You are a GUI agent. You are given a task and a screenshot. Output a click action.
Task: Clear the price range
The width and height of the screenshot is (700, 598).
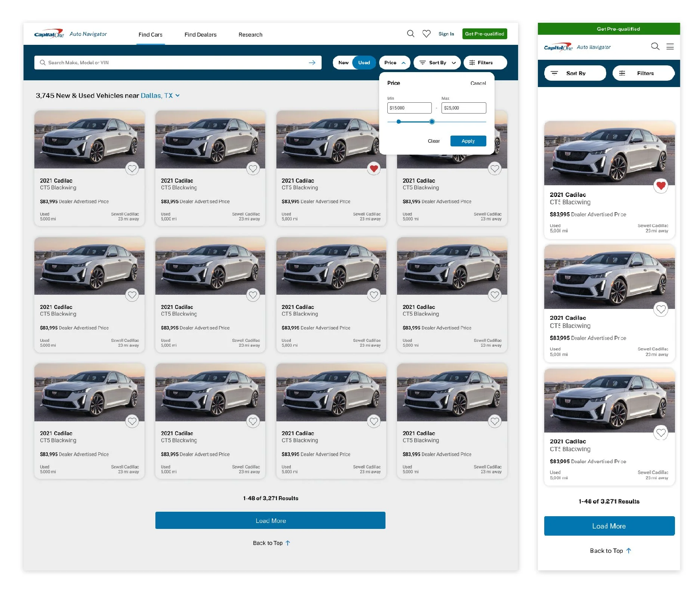pyautogui.click(x=434, y=141)
